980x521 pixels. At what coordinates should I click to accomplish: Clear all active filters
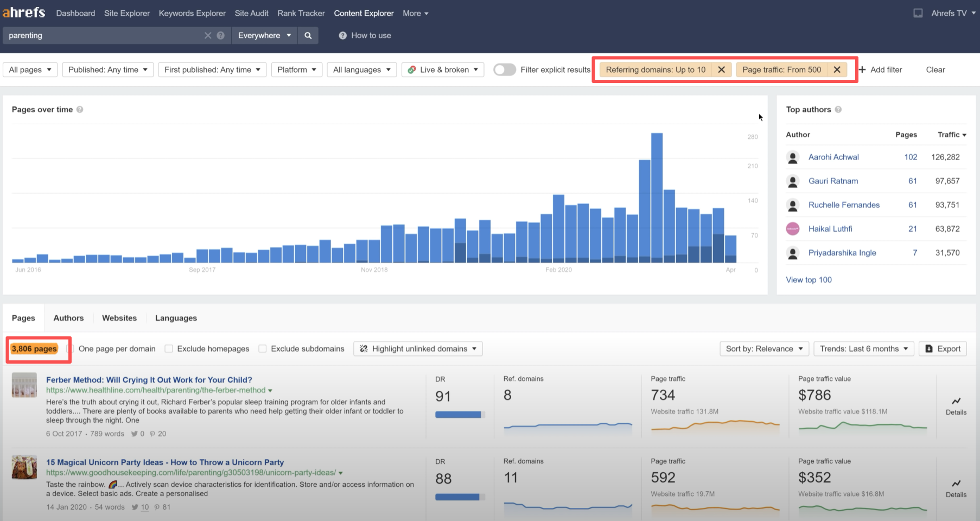pyautogui.click(x=935, y=69)
